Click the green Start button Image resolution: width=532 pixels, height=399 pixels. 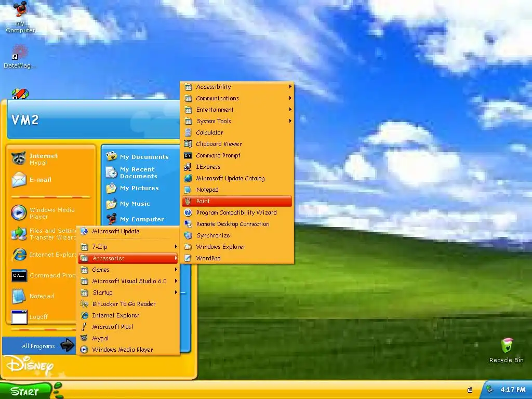[x=26, y=391]
